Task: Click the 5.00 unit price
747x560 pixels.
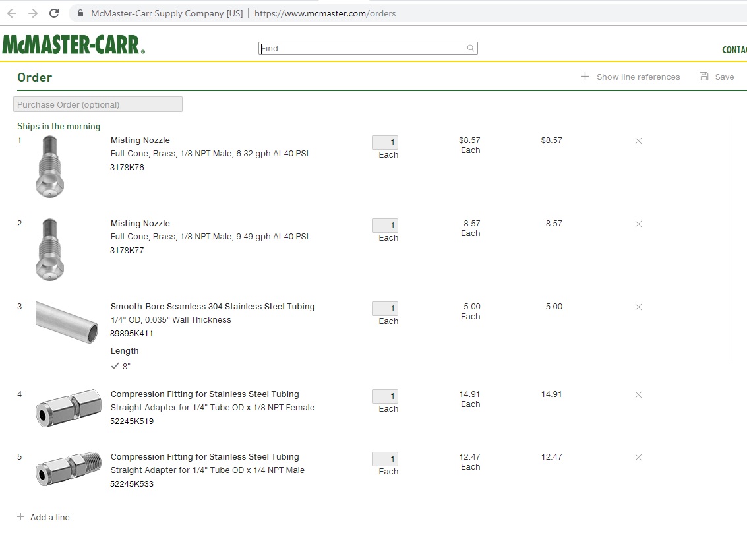Action: (471, 307)
